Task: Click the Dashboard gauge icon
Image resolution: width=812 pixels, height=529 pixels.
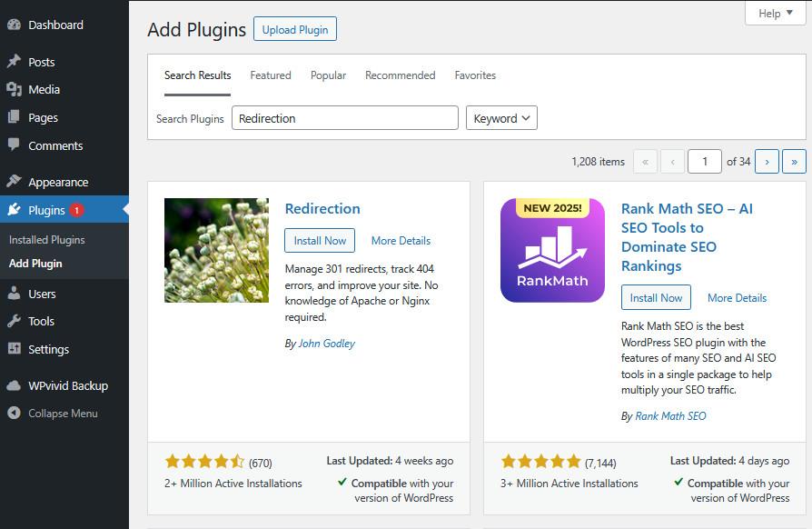Action: (x=14, y=25)
